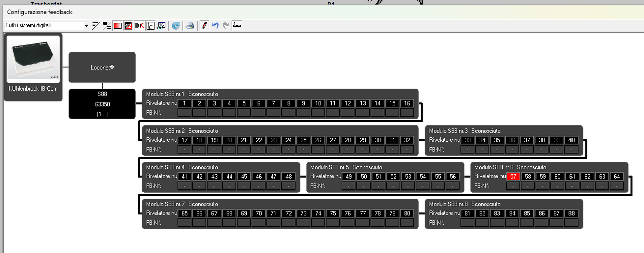Select detector number 8
Image resolution: width=644 pixels, height=253 pixels.
click(289, 103)
